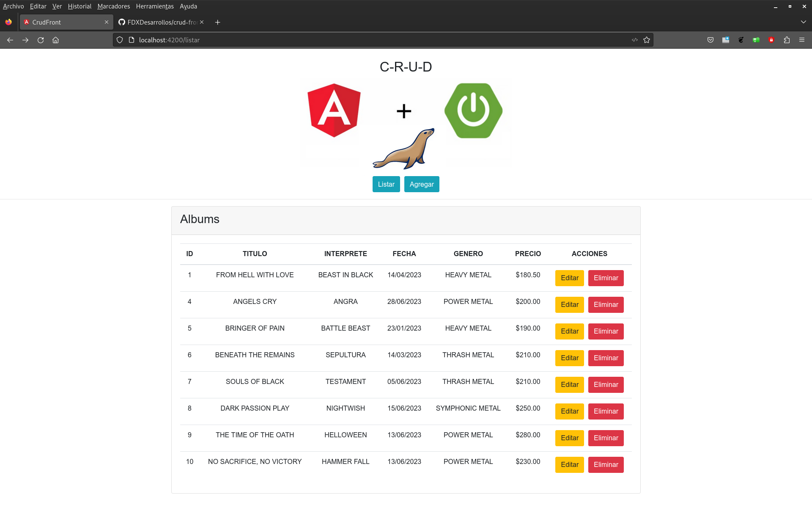Open the Marcadores menu
The image size is (812, 508).
point(113,6)
